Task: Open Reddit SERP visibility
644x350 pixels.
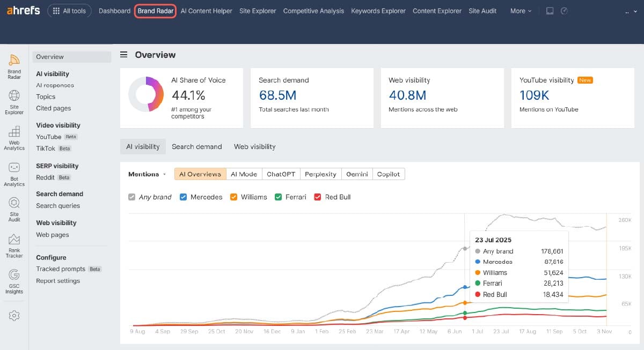Action: (46, 177)
